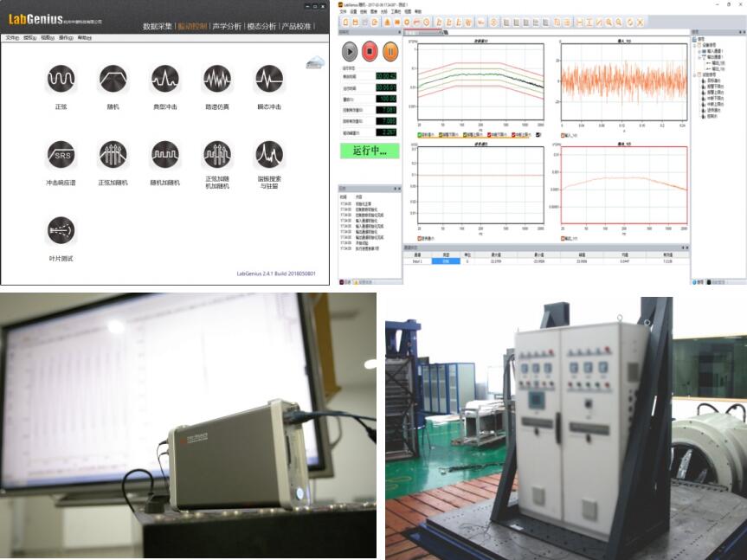Open the 随机 random test icon
This screenshot has width=747, height=560.
point(113,79)
